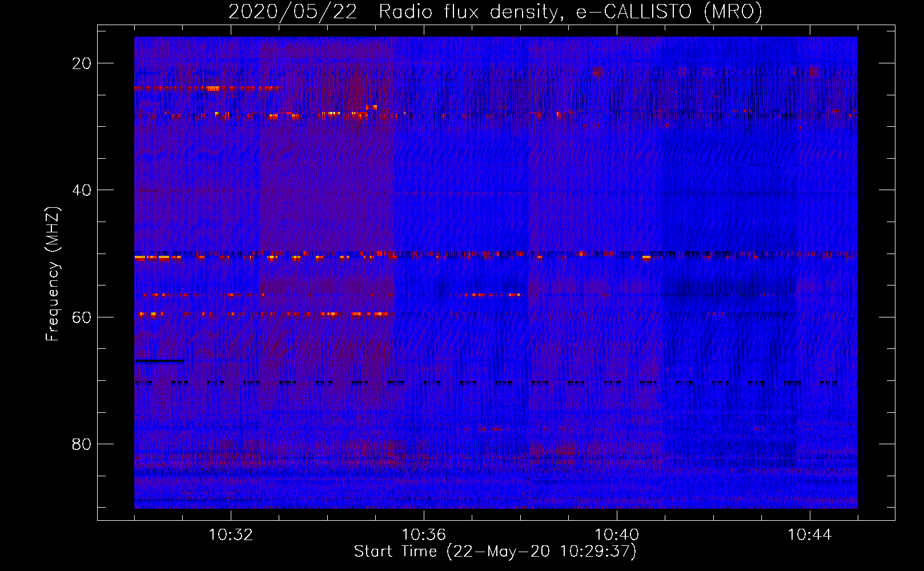The width and height of the screenshot is (924, 571).
Task: Click the plot title "Radio flux density, e-CALLISTO (MRO)"
Action: click(x=570, y=12)
